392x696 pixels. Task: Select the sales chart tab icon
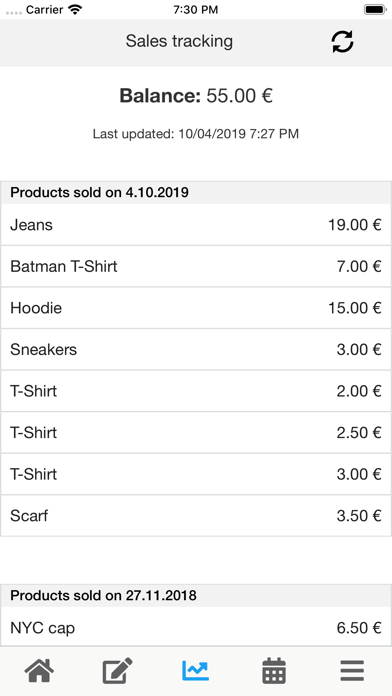click(195, 671)
